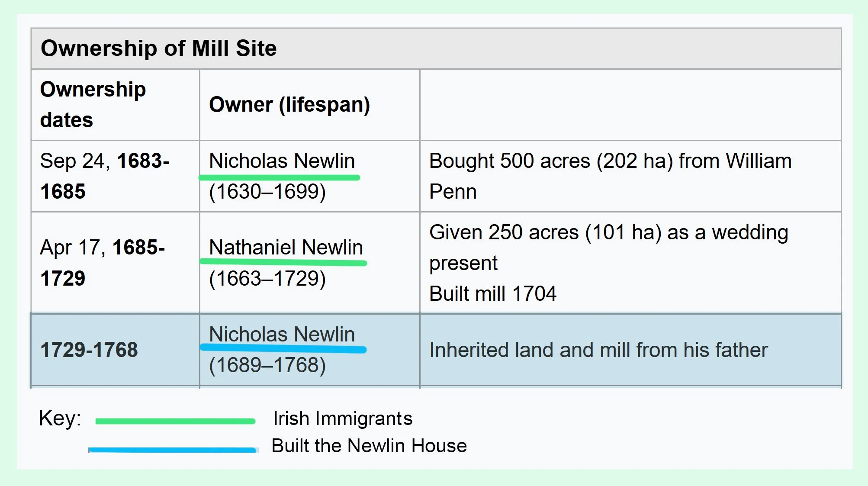Select Nathaniel Newlin name in table
The image size is (868, 486).
click(286, 247)
